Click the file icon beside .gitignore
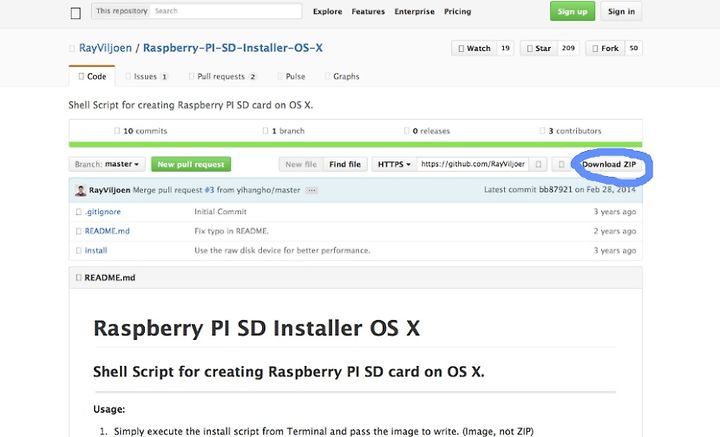The height and width of the screenshot is (437, 720). (79, 212)
